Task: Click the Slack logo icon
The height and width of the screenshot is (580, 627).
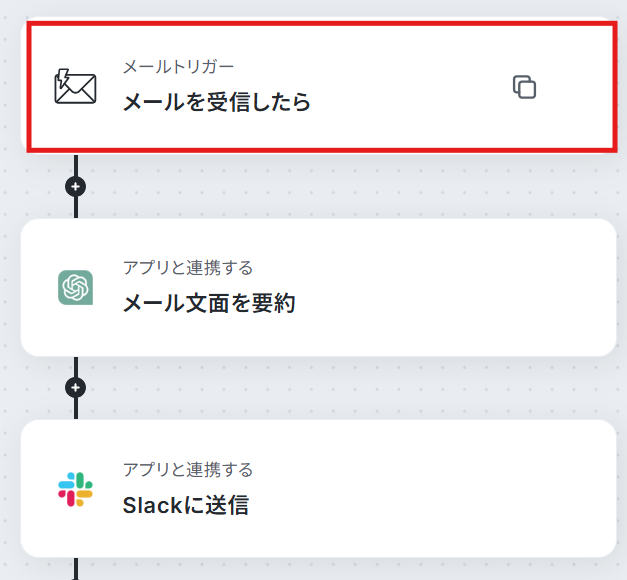Action: (x=75, y=489)
